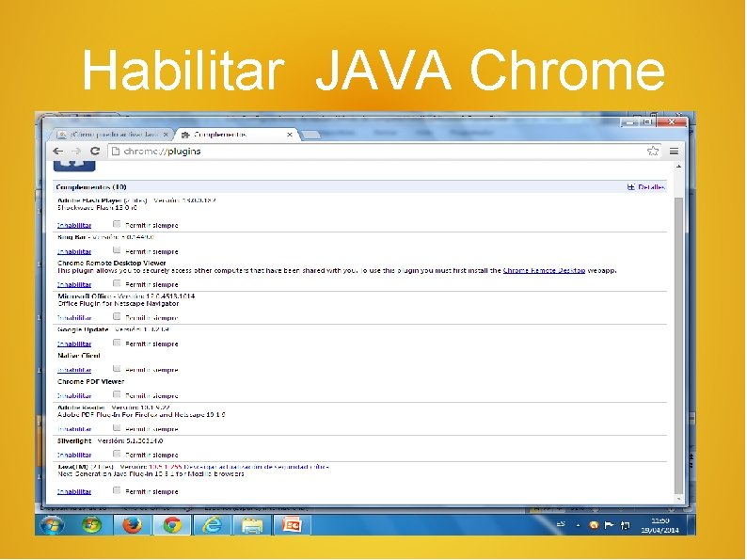Click Inhabilitar under Microsoft Office
The image size is (747, 560).
click(x=74, y=318)
